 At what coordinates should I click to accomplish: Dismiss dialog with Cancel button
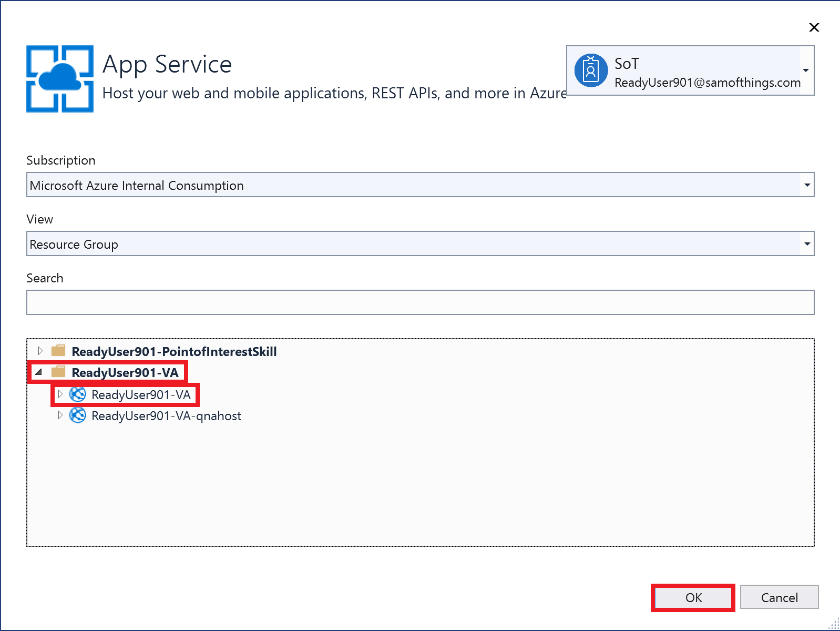tap(779, 597)
